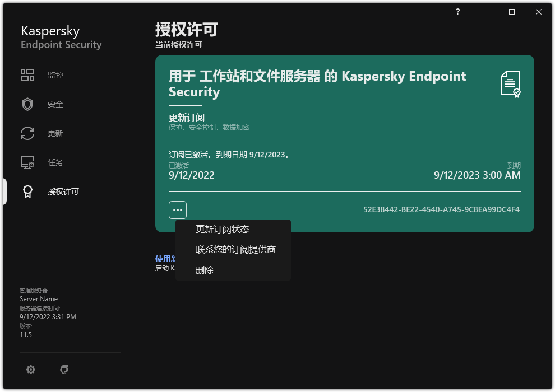This screenshot has height=392, width=555.
Task: Open the 更新 update section
Action: pos(54,133)
